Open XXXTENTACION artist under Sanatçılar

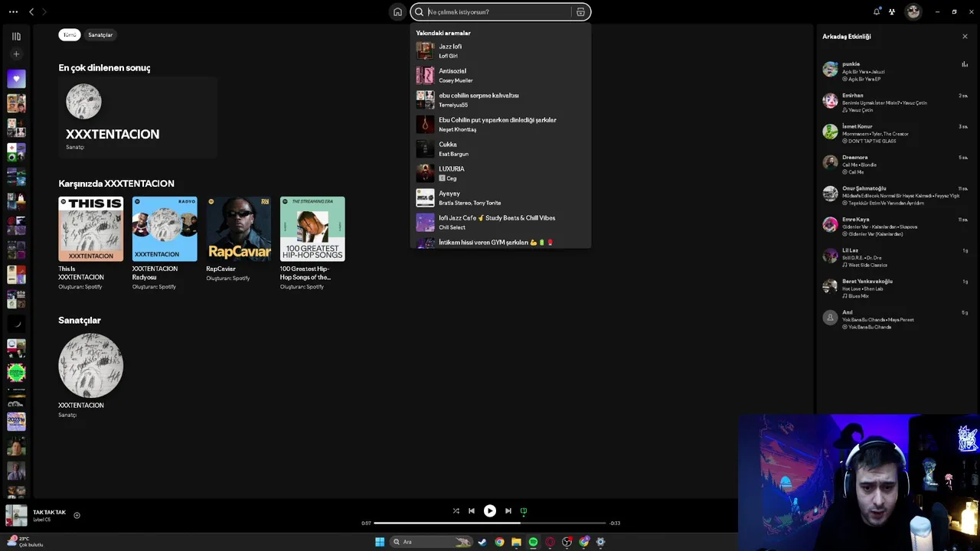90,376
